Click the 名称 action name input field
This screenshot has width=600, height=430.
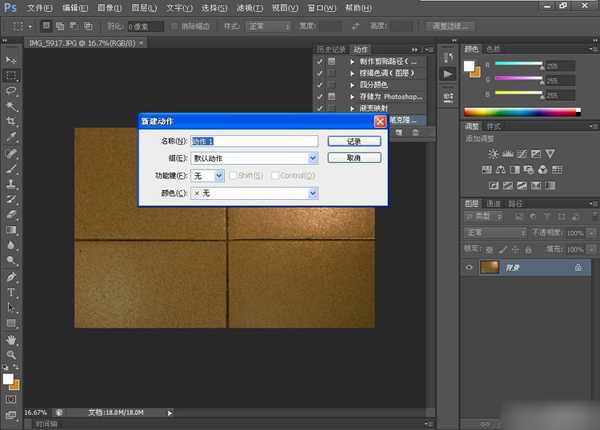[254, 141]
